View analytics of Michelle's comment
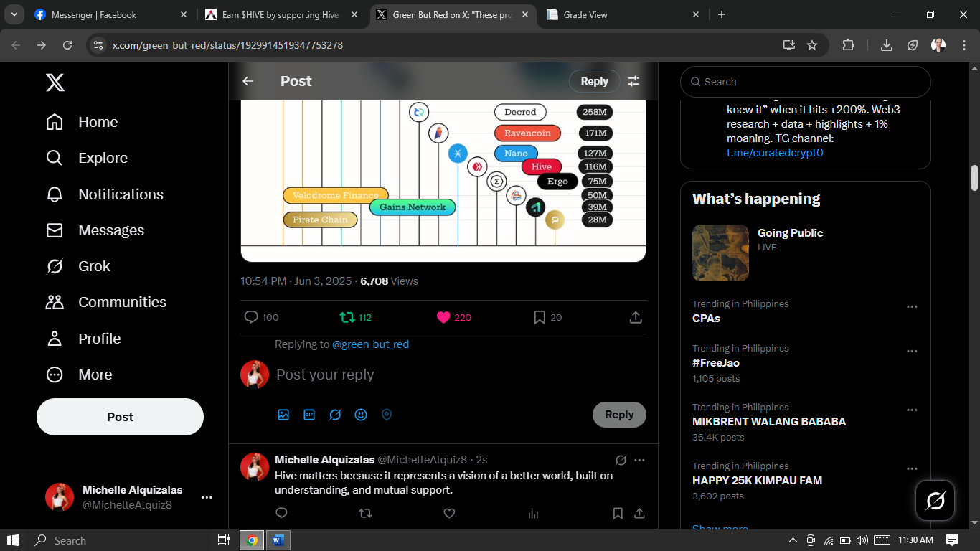 (533, 513)
